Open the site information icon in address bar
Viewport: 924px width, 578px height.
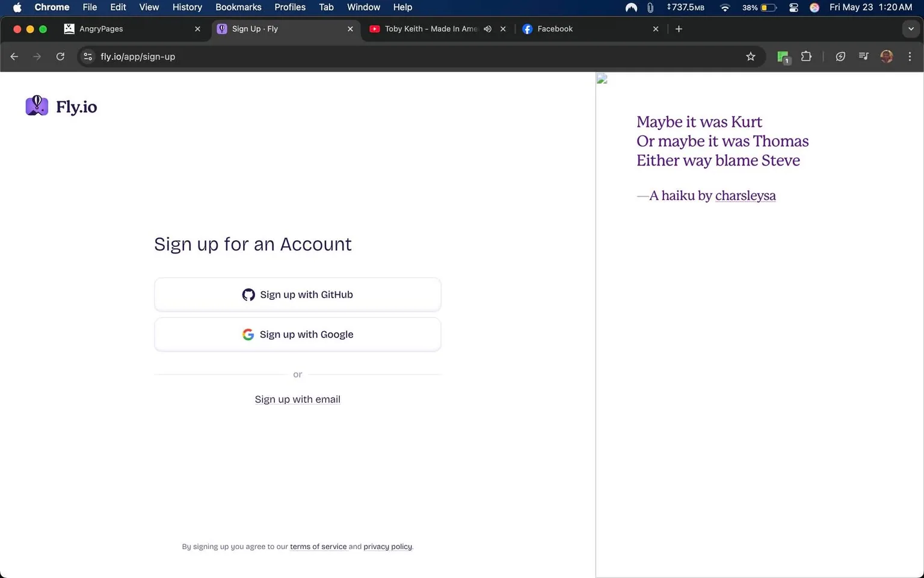[x=88, y=57]
